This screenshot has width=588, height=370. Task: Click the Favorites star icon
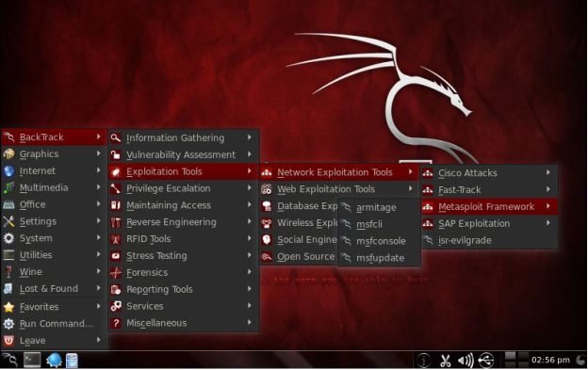tap(8, 307)
